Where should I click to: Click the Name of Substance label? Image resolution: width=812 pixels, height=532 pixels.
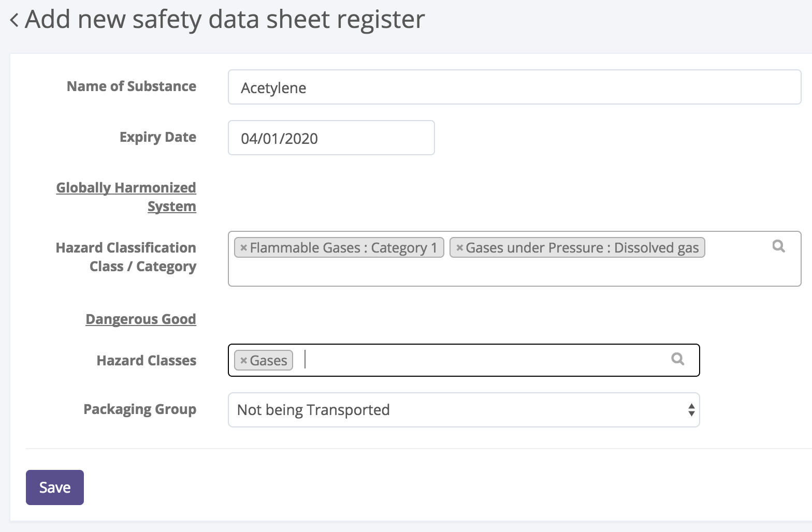[x=132, y=86]
